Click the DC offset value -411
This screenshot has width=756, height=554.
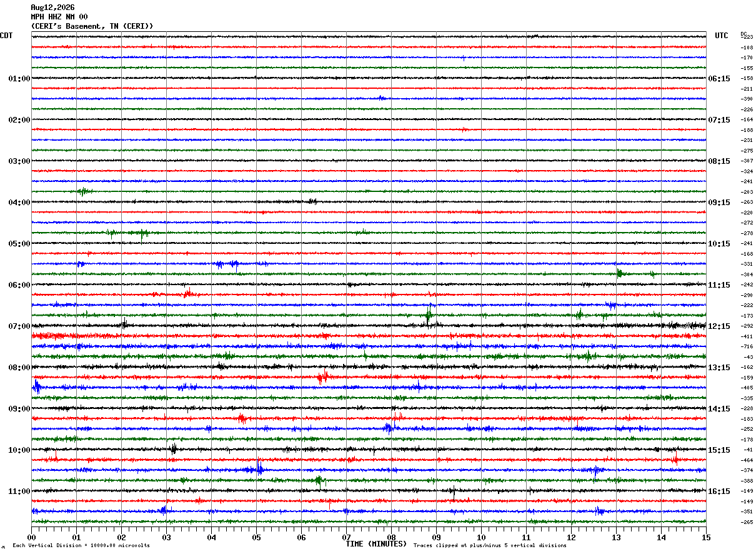[747, 336]
